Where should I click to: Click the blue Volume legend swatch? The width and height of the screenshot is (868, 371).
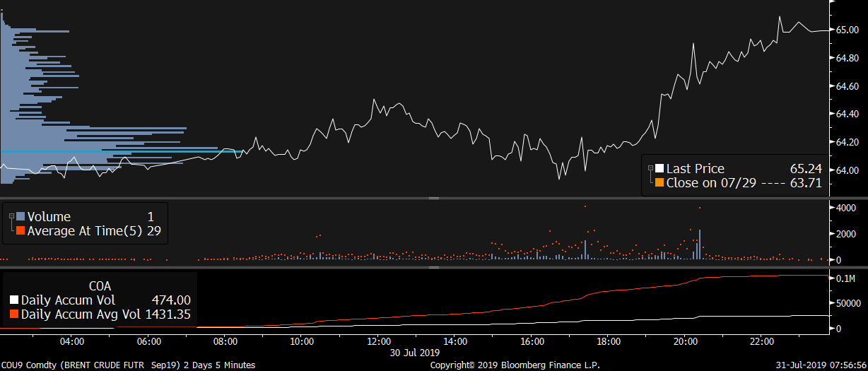coord(20,217)
